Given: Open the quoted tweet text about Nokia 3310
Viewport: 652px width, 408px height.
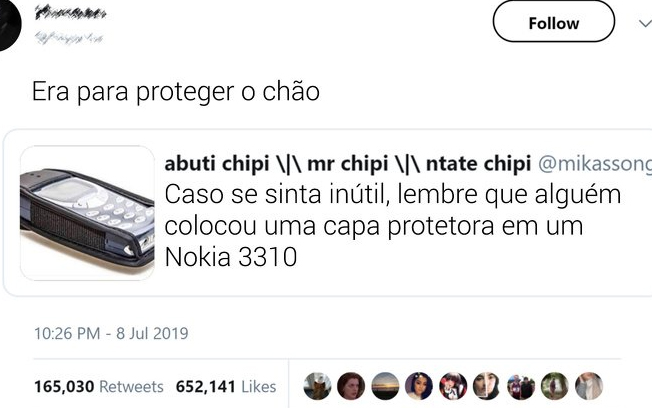Looking at the screenshot, I should point(393,225).
